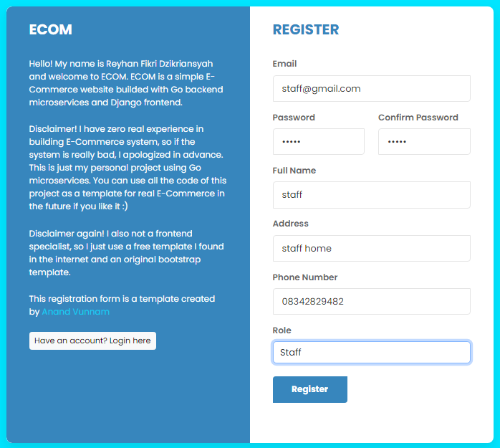The image size is (500, 448).
Task: Click the Email input field
Action: click(x=371, y=89)
